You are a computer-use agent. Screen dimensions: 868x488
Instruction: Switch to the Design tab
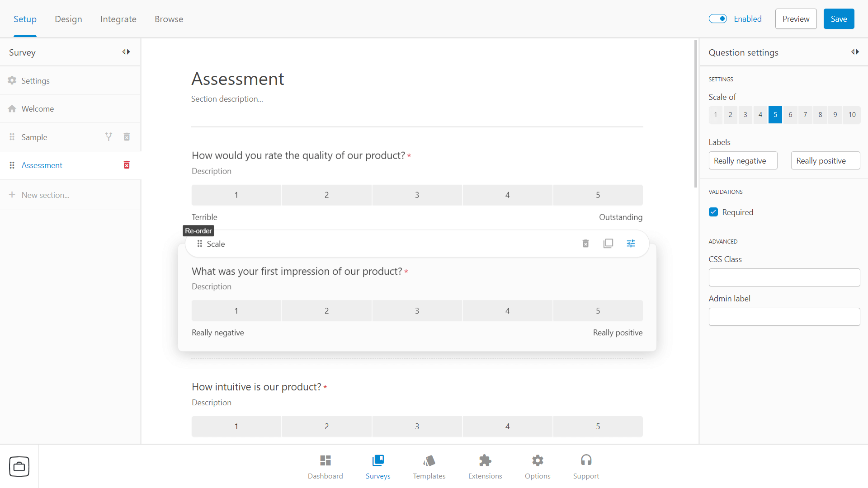click(x=69, y=19)
